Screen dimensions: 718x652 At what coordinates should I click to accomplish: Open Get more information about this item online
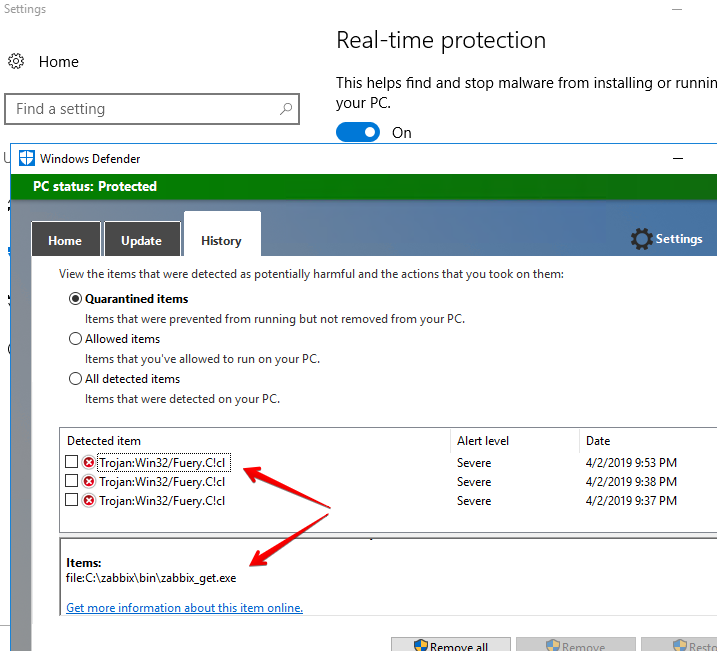click(x=185, y=608)
